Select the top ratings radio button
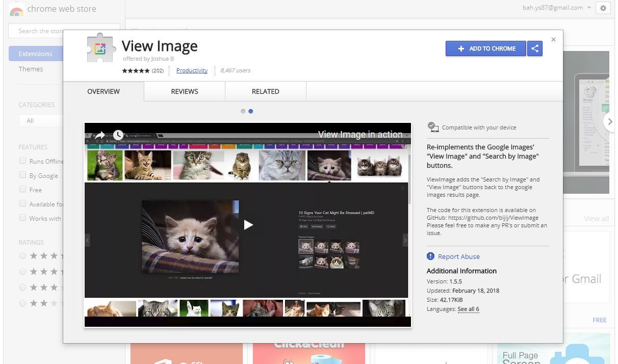The width and height of the screenshot is (618, 364). click(22, 255)
